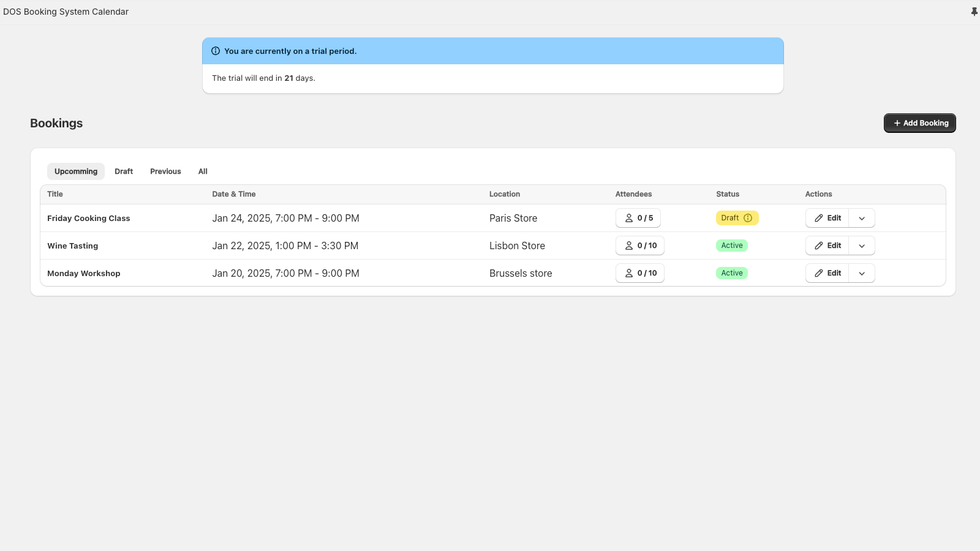
Task: Click the info icon inside Draft status badge
Action: click(748, 218)
